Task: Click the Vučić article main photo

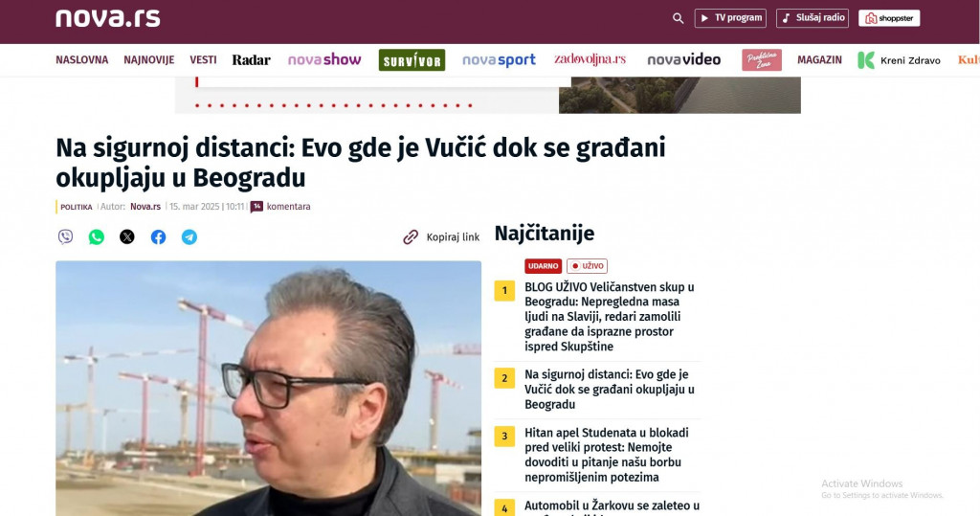Action: click(269, 389)
